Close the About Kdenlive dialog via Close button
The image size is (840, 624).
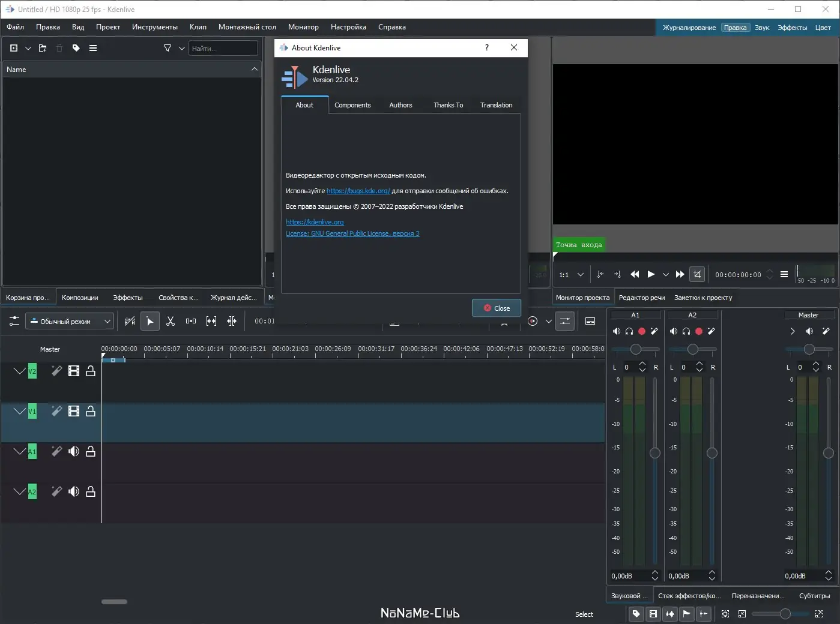coord(497,308)
